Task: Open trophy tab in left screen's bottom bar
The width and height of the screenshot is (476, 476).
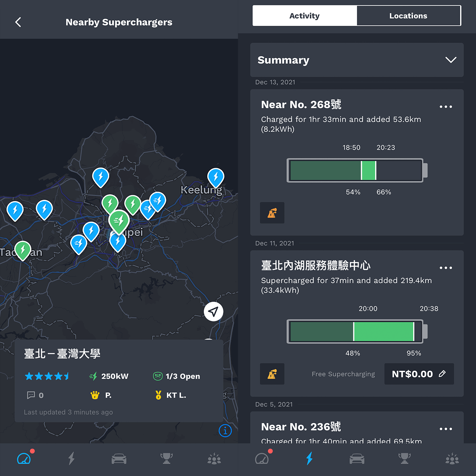Action: pyautogui.click(x=167, y=459)
